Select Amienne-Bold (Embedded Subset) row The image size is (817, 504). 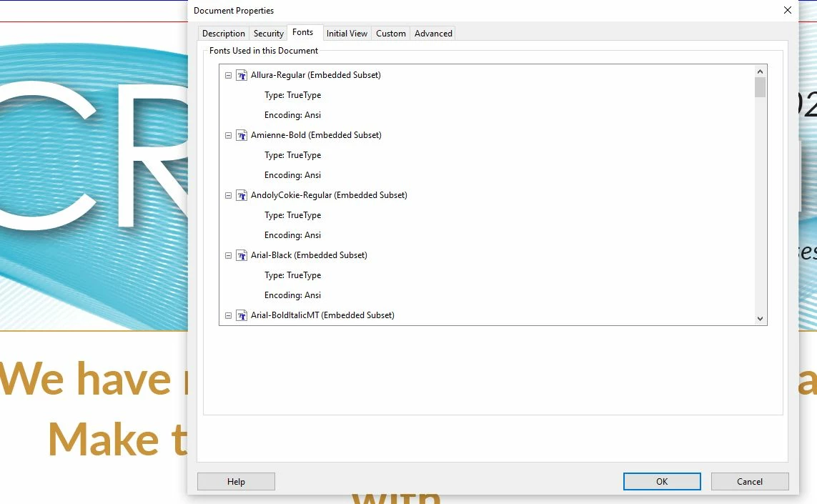point(316,135)
